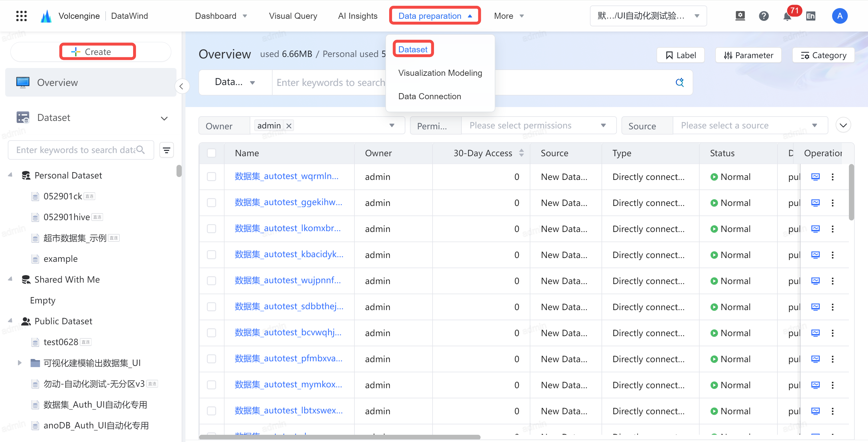Screen dimensions: 868x442
Task: Open the notifications bell with 71 badge
Action: (787, 16)
